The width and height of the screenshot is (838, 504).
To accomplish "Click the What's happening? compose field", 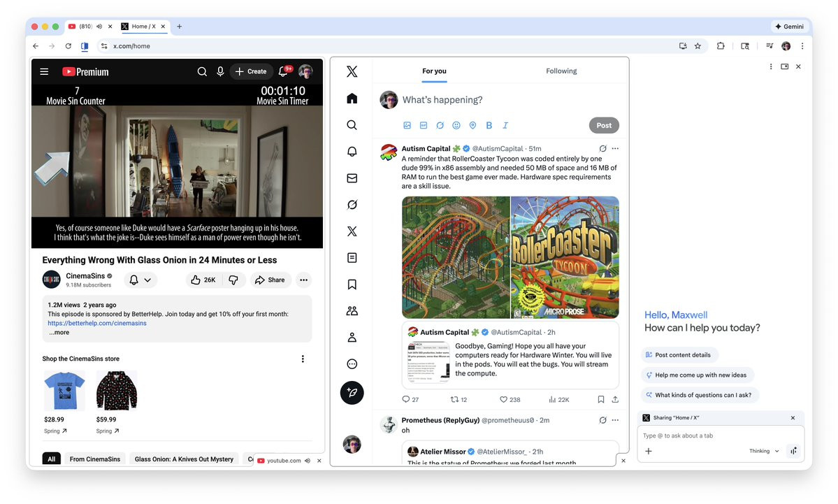I will click(442, 100).
